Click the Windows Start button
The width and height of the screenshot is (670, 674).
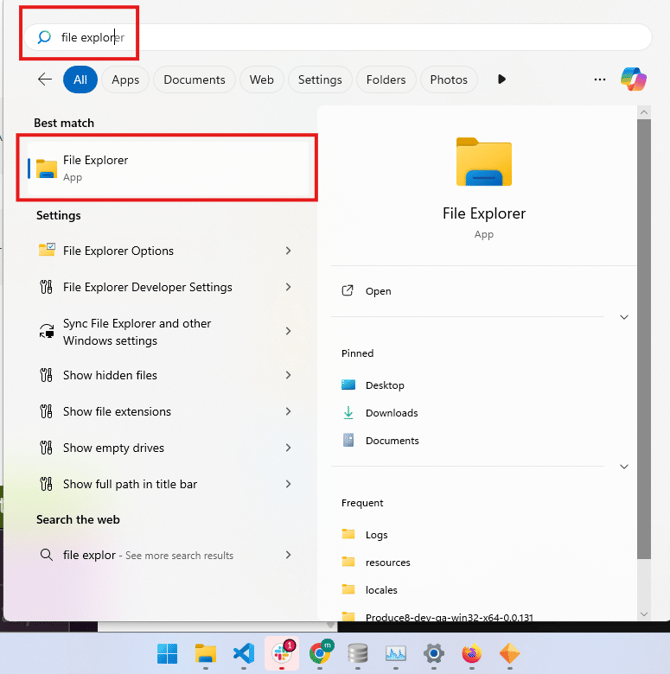point(167,654)
